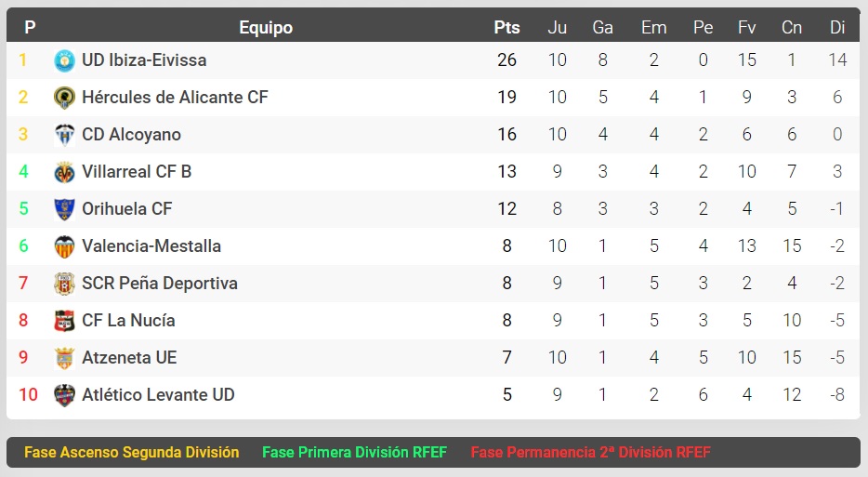Click the Di goal difference header
The height and width of the screenshot is (477, 868).
(x=837, y=28)
